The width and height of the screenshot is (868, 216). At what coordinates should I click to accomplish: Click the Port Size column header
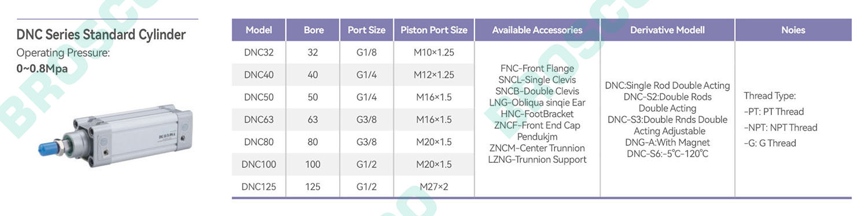click(367, 30)
